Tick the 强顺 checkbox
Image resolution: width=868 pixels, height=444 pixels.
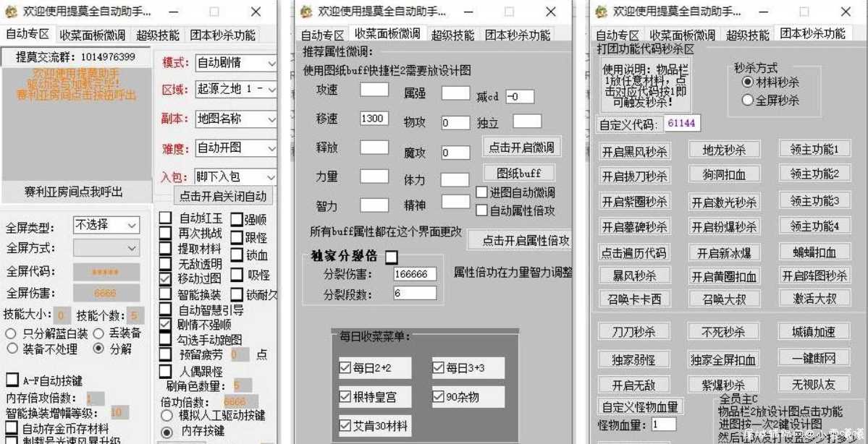coord(237,220)
